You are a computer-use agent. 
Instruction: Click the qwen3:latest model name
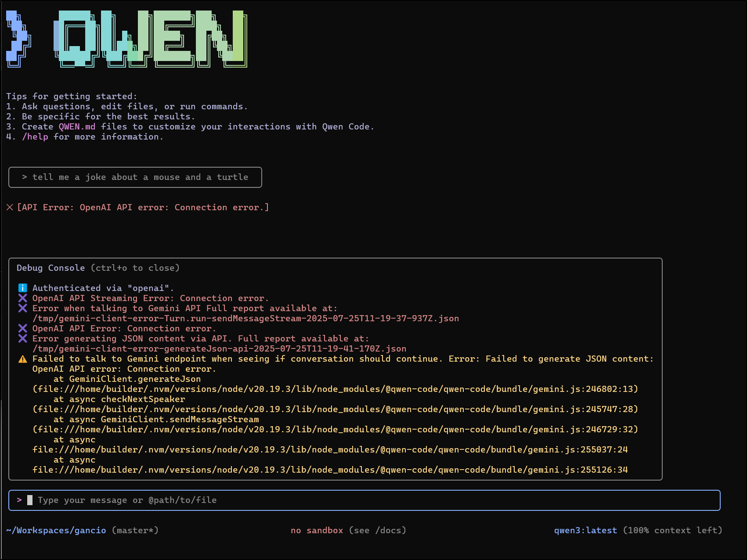tap(585, 530)
